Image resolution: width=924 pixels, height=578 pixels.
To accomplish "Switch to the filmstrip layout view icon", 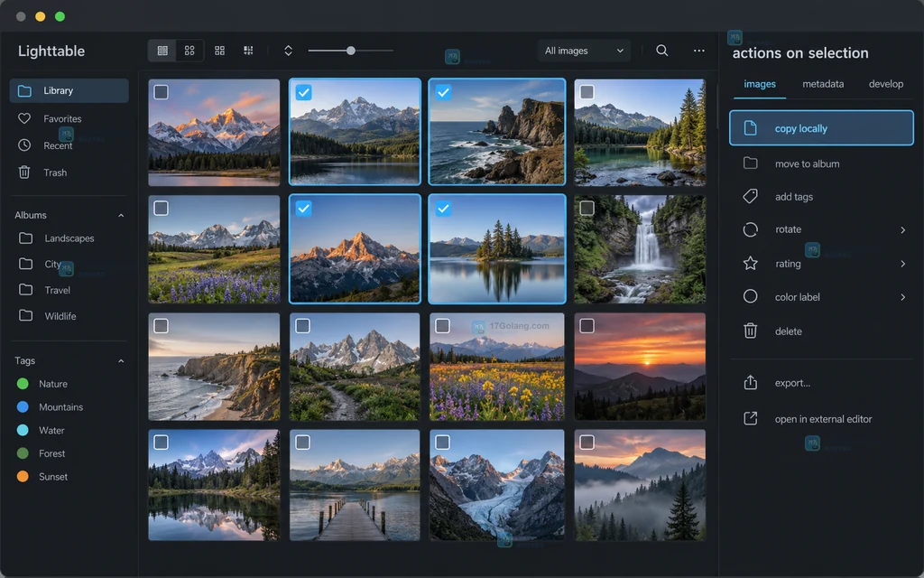I will point(162,51).
